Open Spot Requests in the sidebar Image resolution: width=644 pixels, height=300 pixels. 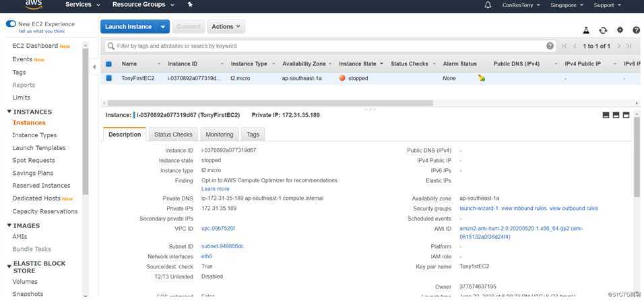(x=34, y=161)
